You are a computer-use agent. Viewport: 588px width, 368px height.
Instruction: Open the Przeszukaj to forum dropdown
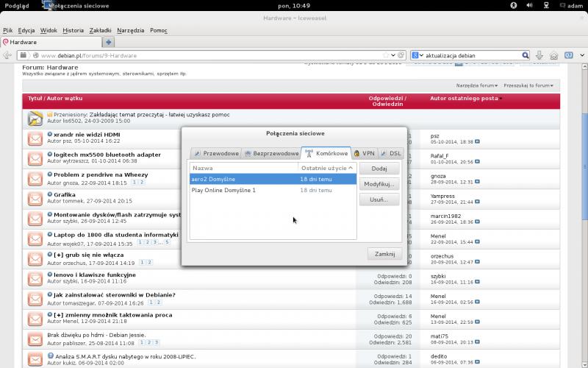pyautogui.click(x=529, y=85)
